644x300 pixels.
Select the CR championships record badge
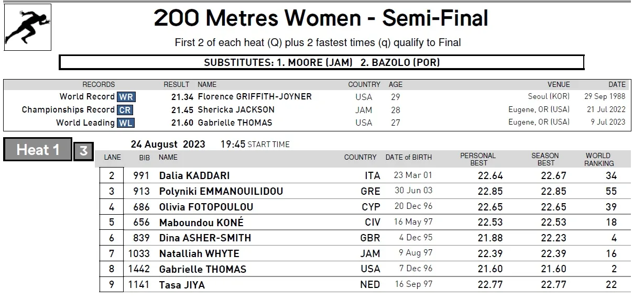tap(125, 110)
